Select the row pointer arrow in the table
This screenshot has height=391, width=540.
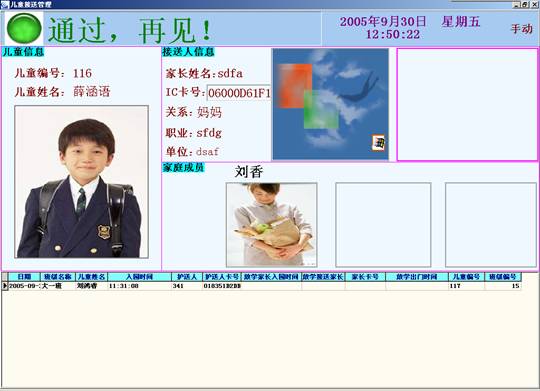(x=5, y=286)
